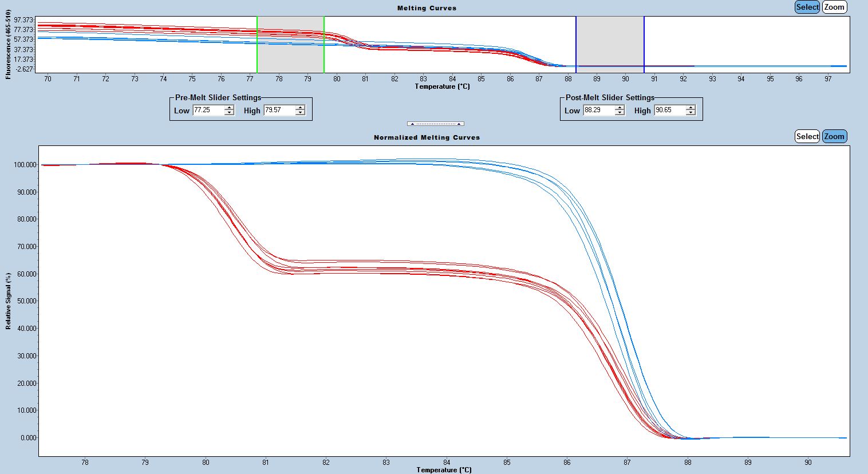Decrease Post-Melt Low value with down arrow

point(620,113)
